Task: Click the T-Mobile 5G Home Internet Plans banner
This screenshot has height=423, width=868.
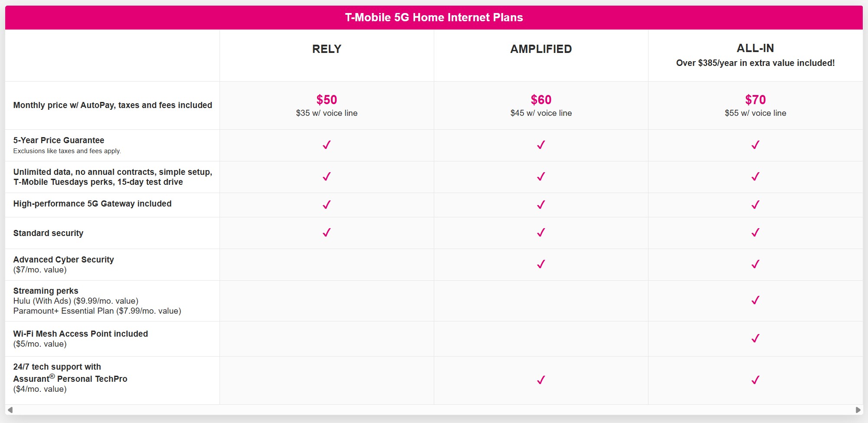Action: point(434,17)
